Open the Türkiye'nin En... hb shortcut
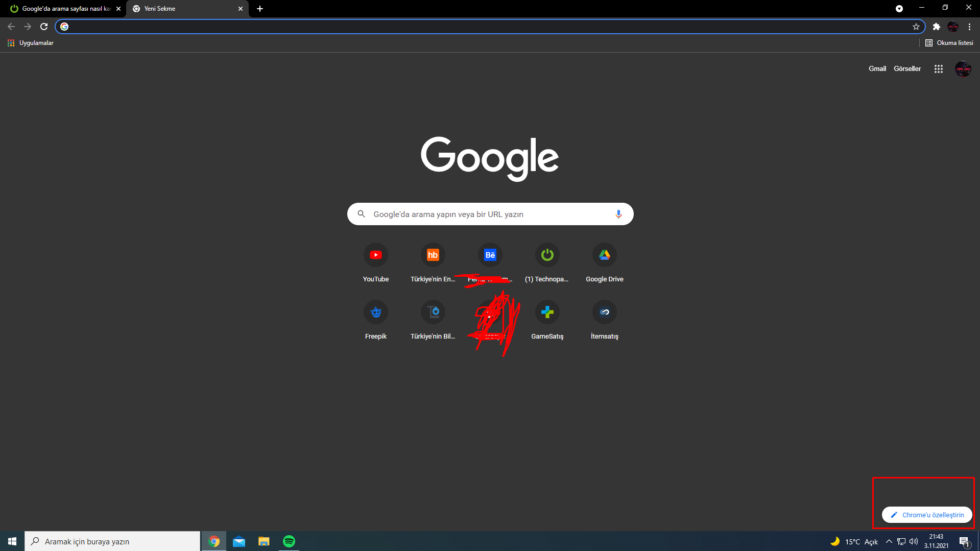 point(433,263)
